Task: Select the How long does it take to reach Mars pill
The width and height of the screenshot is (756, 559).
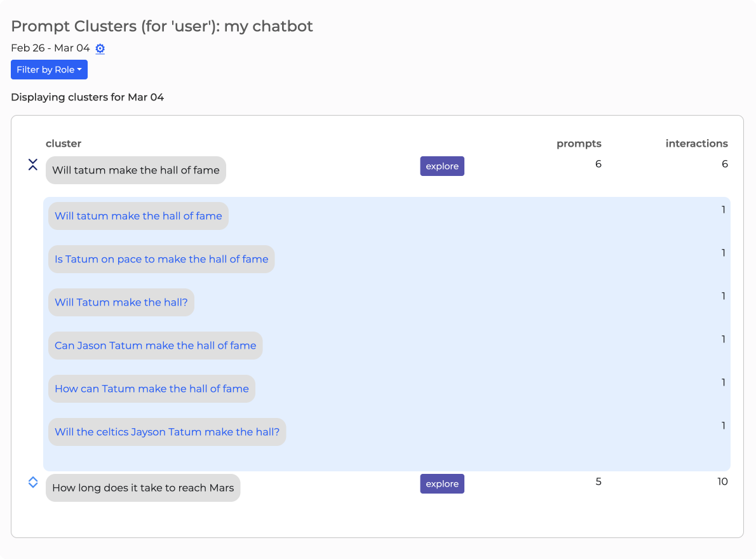Action: tap(143, 488)
